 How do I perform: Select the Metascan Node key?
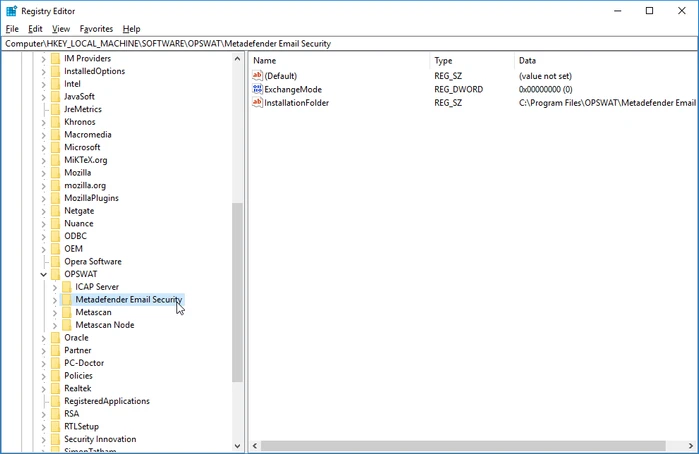[105, 325]
